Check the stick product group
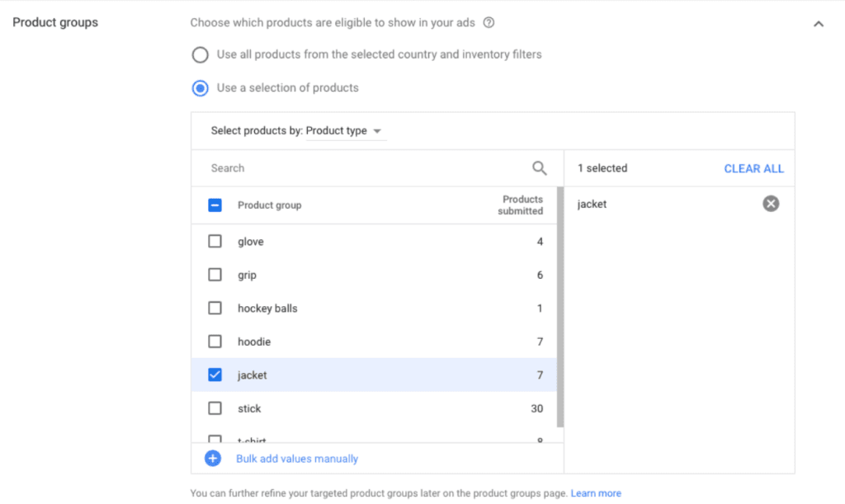The height and width of the screenshot is (504, 845). click(x=215, y=408)
